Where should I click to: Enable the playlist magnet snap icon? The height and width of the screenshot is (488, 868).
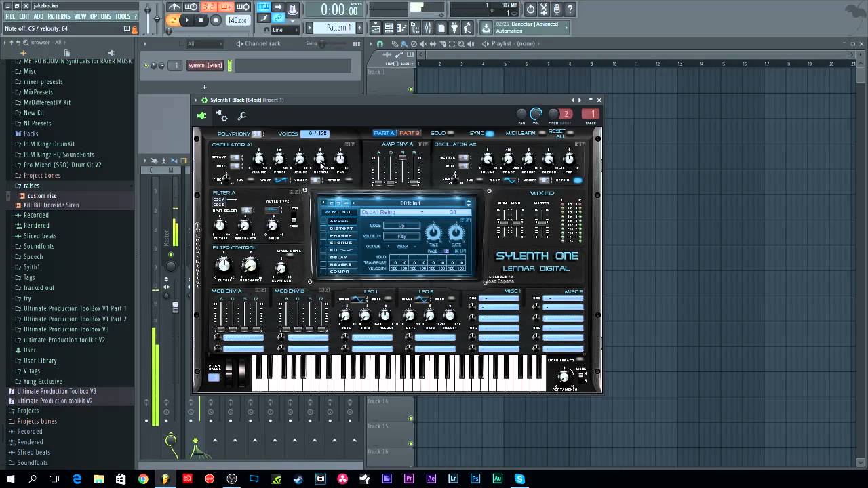(380, 43)
